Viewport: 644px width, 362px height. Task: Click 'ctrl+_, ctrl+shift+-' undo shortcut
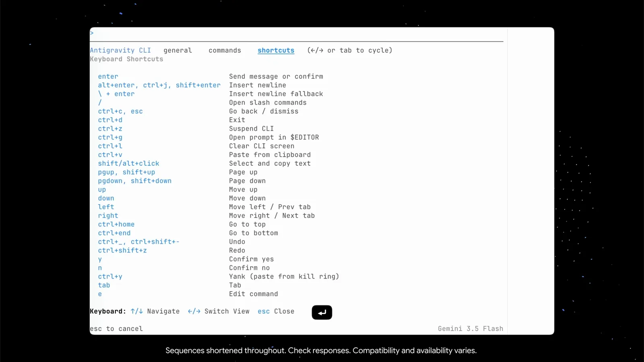(x=138, y=242)
